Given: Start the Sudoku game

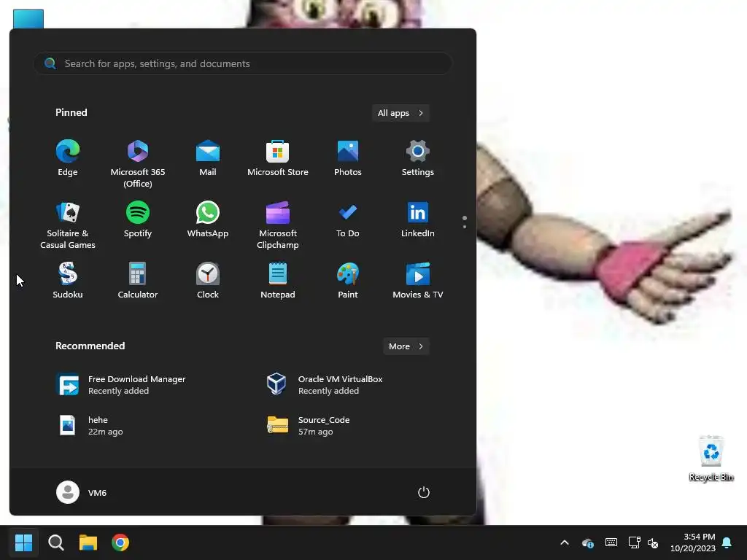Looking at the screenshot, I should 68,281.
